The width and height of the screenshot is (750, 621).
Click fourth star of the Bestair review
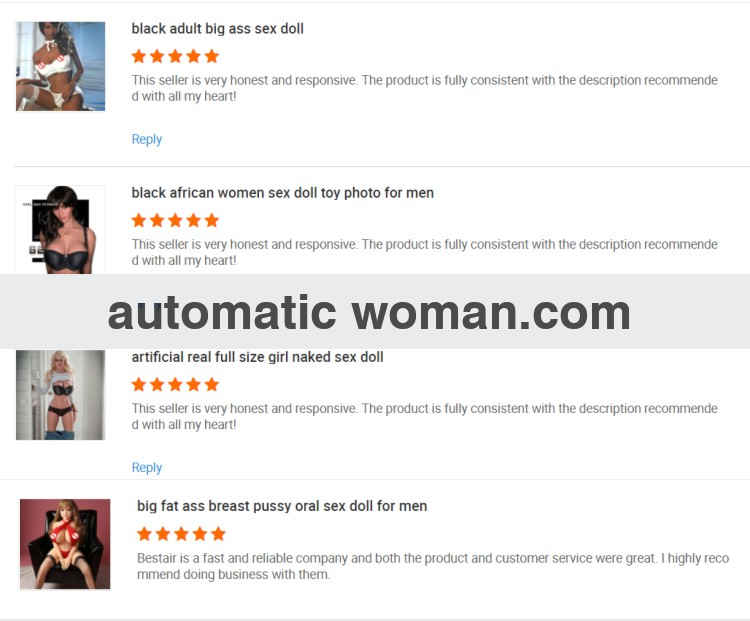(x=199, y=533)
